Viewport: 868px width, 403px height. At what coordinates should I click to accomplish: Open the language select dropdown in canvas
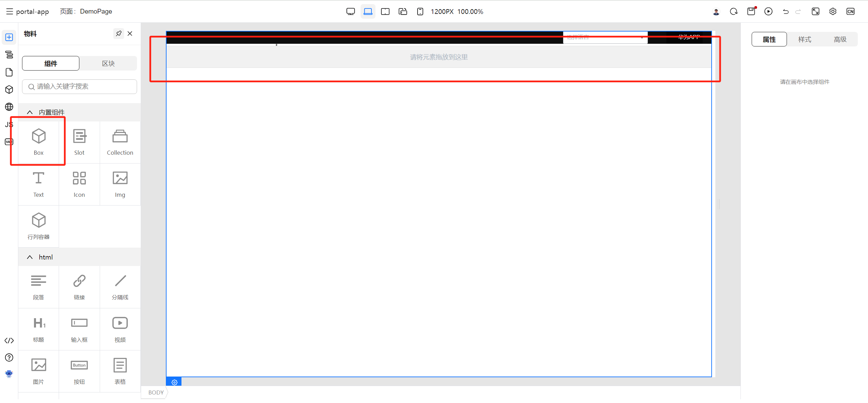point(605,37)
